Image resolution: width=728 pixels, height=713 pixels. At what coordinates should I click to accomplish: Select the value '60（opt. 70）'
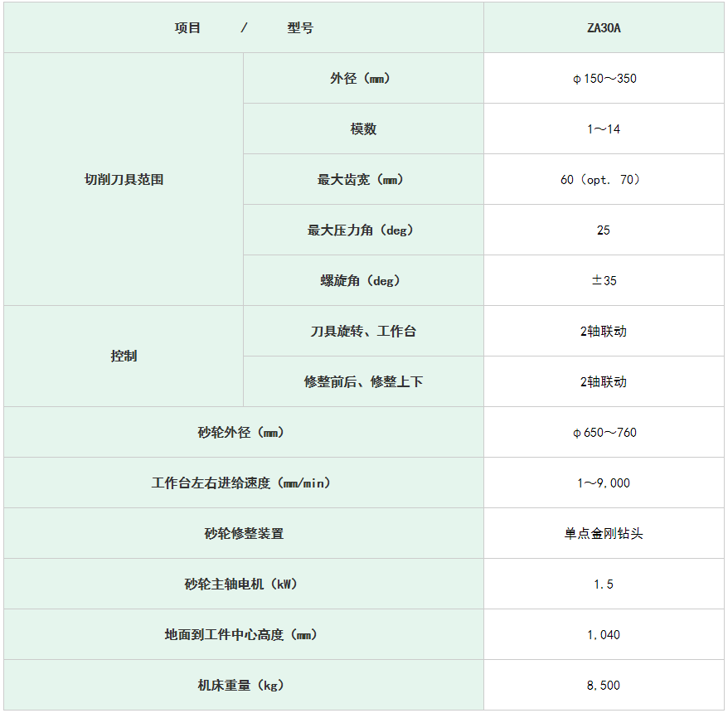point(600,180)
